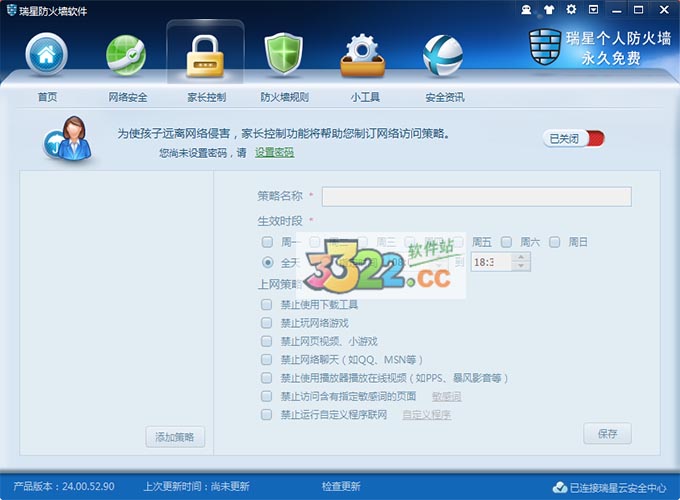Screen dimensions: 680x500
Task: Open the small tools gear toolbox icon
Action: [363, 56]
